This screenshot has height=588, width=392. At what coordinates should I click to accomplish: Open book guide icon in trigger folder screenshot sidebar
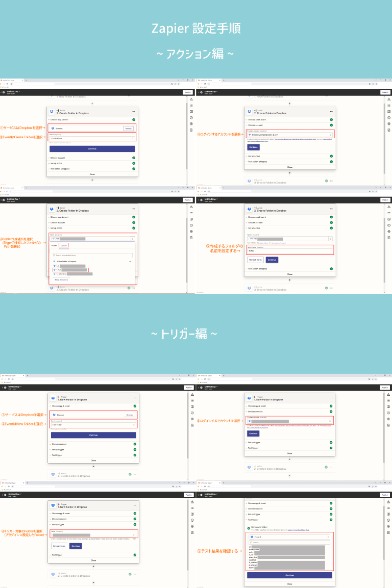[192, 514]
